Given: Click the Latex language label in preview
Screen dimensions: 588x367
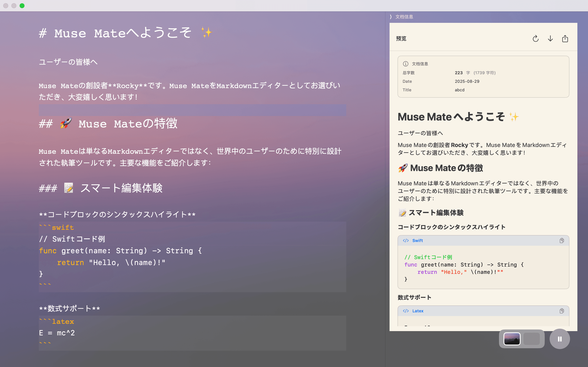Looking at the screenshot, I should point(418,311).
